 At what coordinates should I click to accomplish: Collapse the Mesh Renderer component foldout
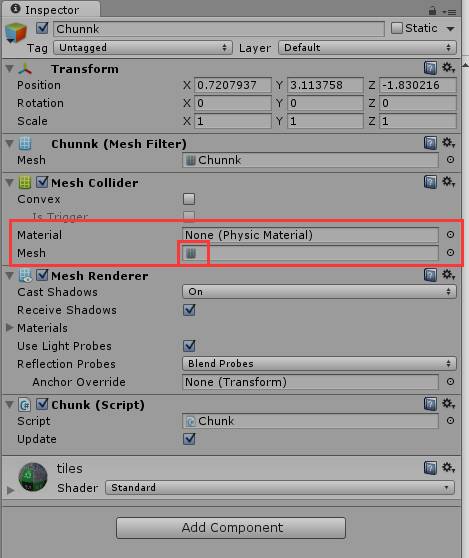(x=10, y=275)
